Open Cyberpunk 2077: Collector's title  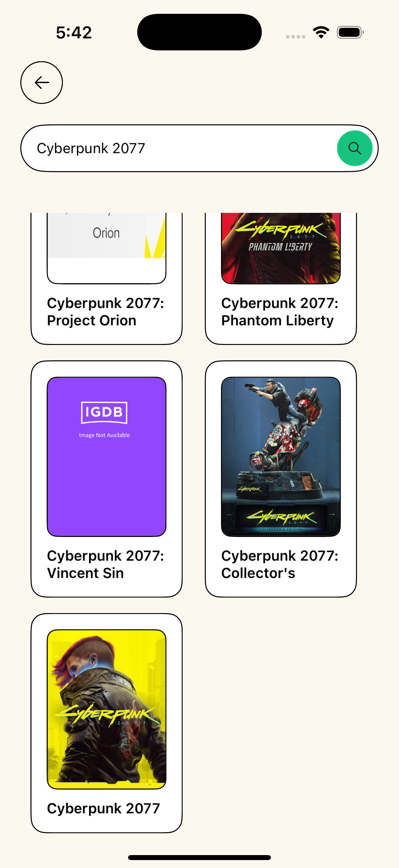[x=280, y=564]
